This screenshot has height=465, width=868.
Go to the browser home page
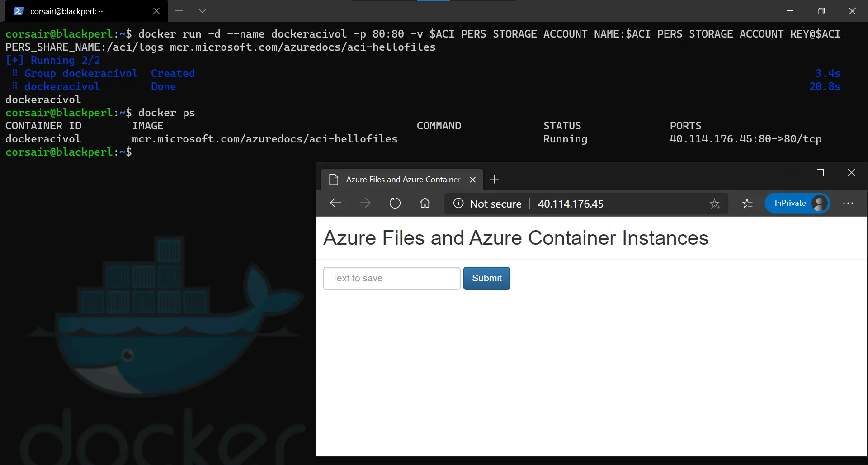tap(425, 204)
